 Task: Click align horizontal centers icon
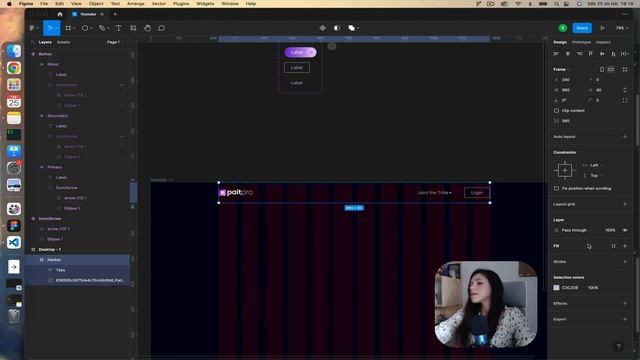(x=568, y=53)
